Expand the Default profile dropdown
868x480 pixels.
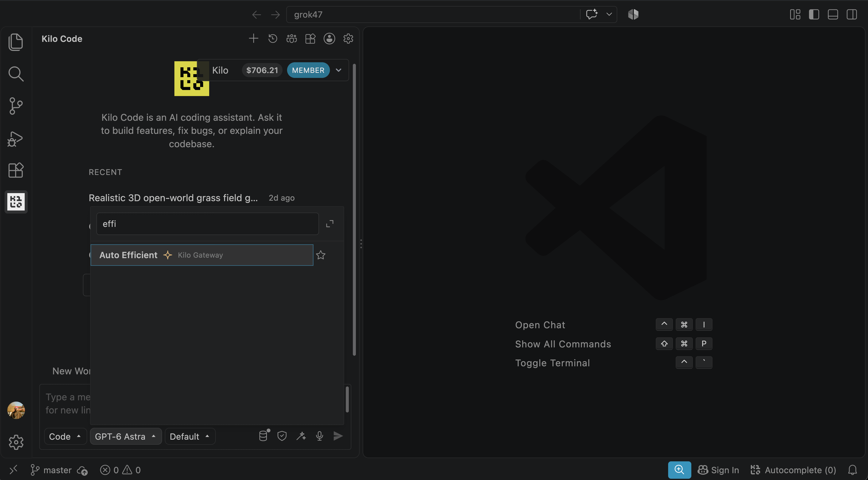pyautogui.click(x=190, y=436)
